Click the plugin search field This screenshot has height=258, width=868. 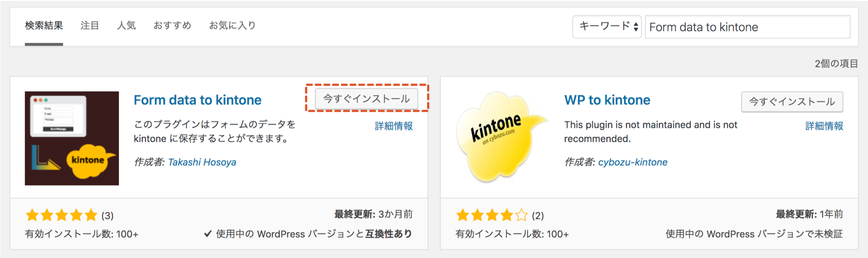[747, 27]
